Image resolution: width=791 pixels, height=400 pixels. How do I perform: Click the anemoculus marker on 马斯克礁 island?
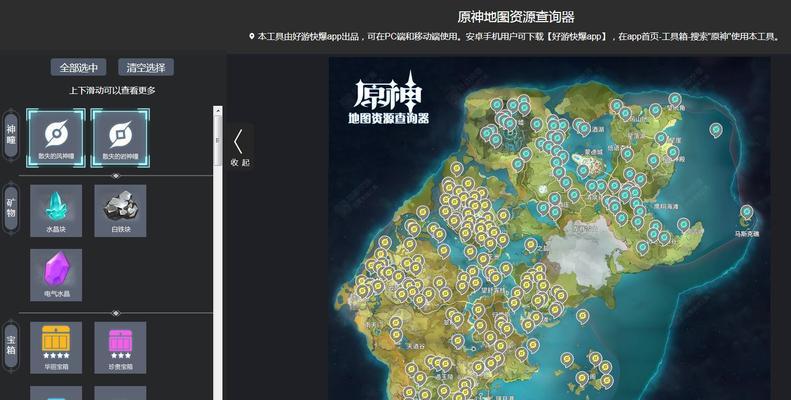point(747,214)
